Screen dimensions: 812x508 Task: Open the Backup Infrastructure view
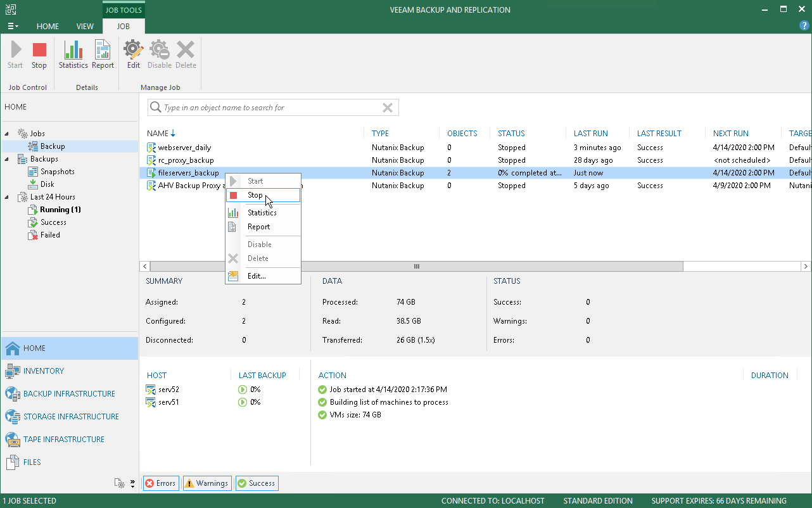click(70, 394)
